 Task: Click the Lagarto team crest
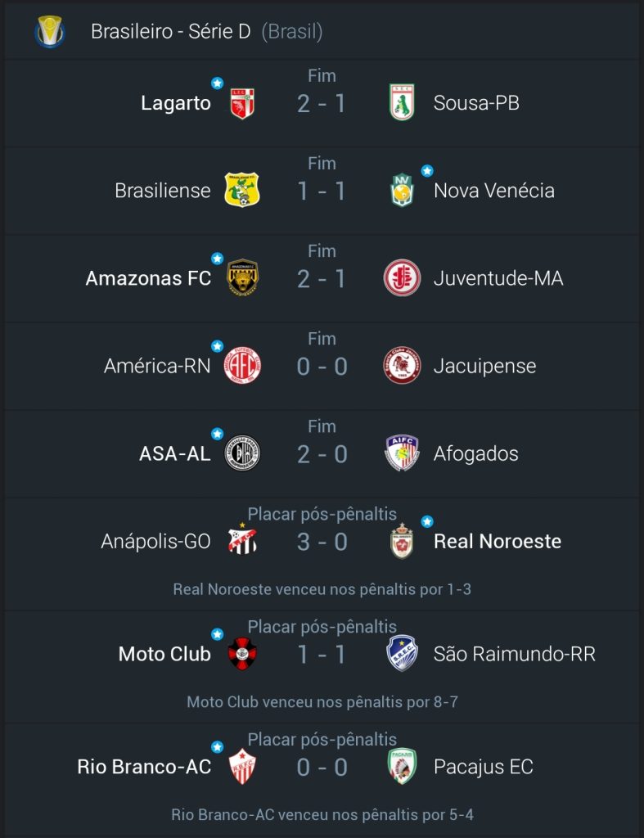[242, 103]
